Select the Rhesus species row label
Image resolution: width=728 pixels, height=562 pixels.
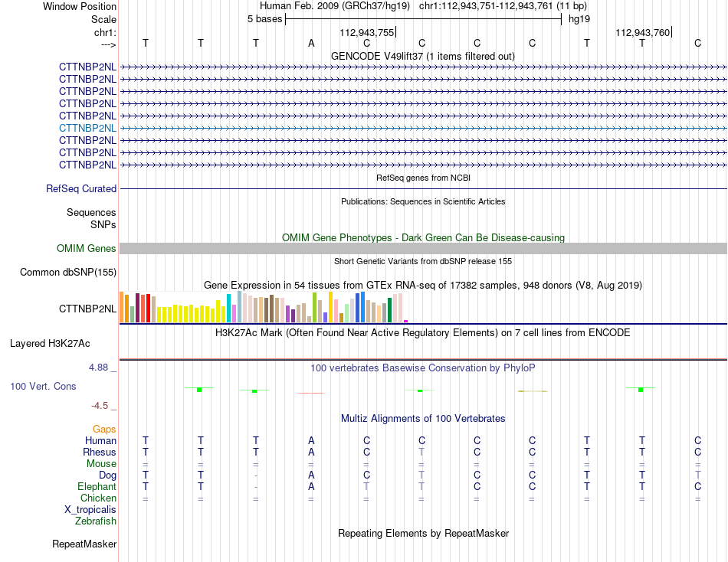click(100, 452)
